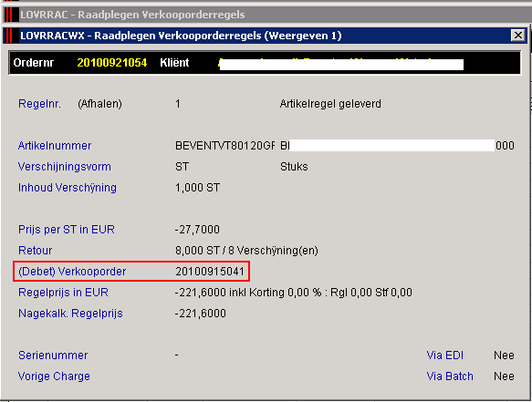Click the Artikelnummer label
Viewport: 532px width, 402px height.
55,146
